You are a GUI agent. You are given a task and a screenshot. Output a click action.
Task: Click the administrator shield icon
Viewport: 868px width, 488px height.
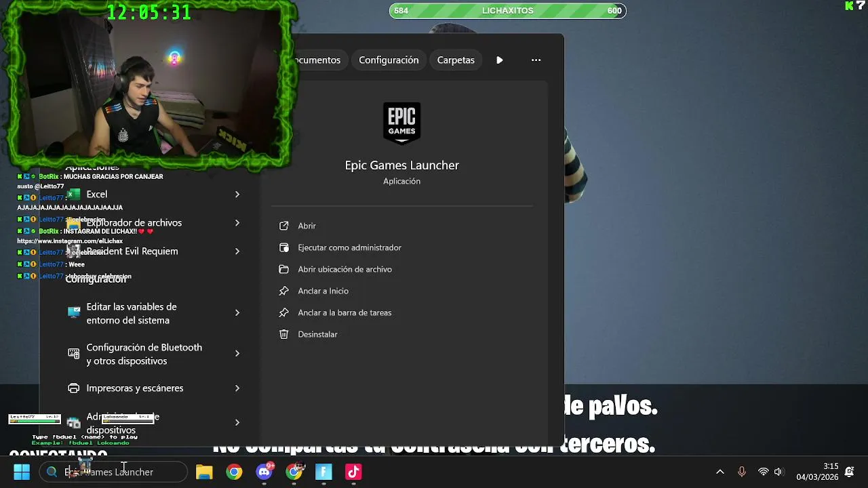[x=284, y=247]
